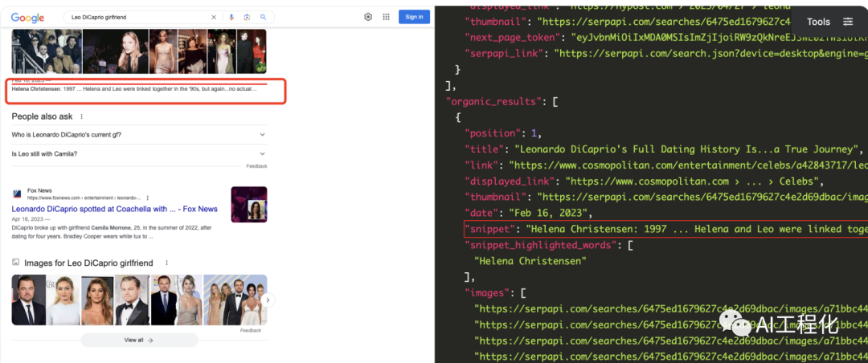This screenshot has height=363, width=868.
Task: Start voice search with the microphone icon
Action: point(231,17)
